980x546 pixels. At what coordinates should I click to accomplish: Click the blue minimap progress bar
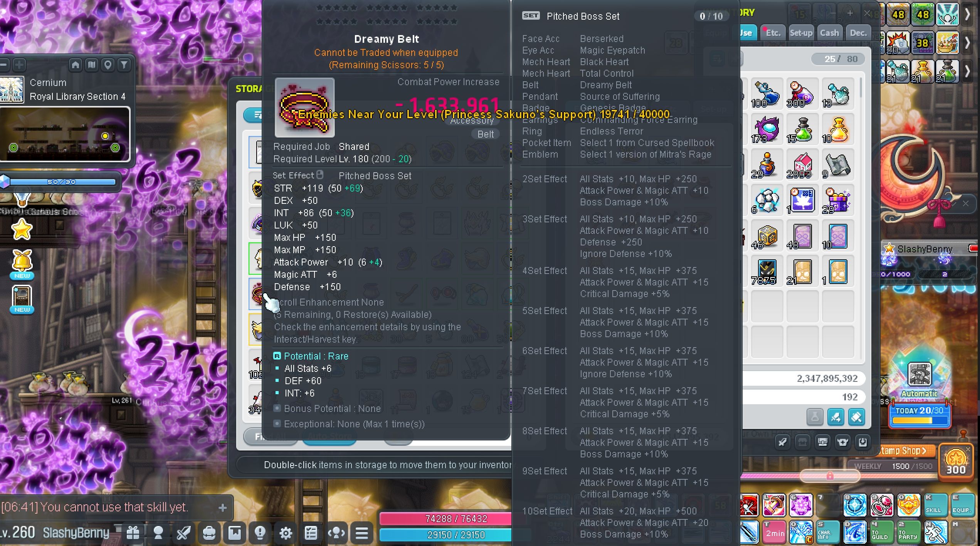click(62, 182)
